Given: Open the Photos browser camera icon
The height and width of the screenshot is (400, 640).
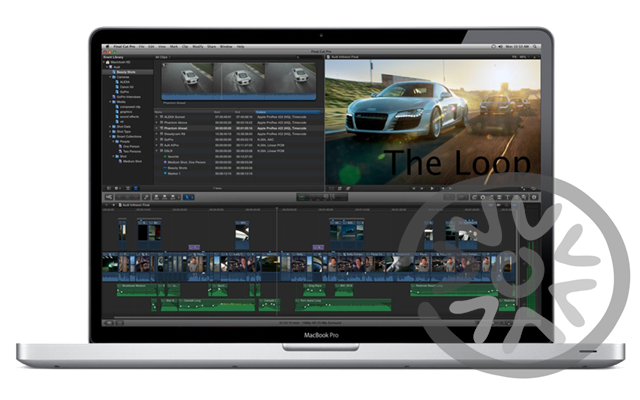Looking at the screenshot, I should coord(483,197).
